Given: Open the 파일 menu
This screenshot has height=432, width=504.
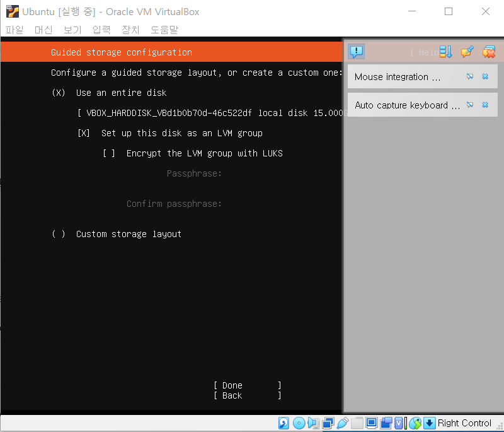Looking at the screenshot, I should 14,30.
